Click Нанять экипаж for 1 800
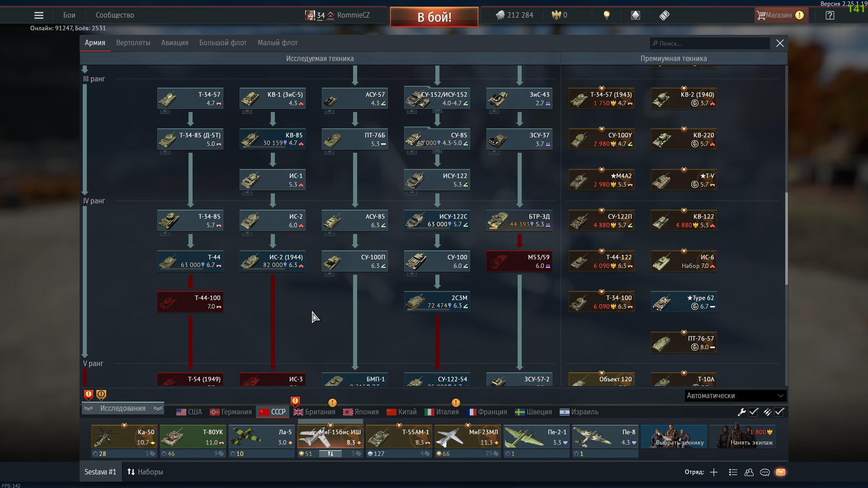 point(743,436)
